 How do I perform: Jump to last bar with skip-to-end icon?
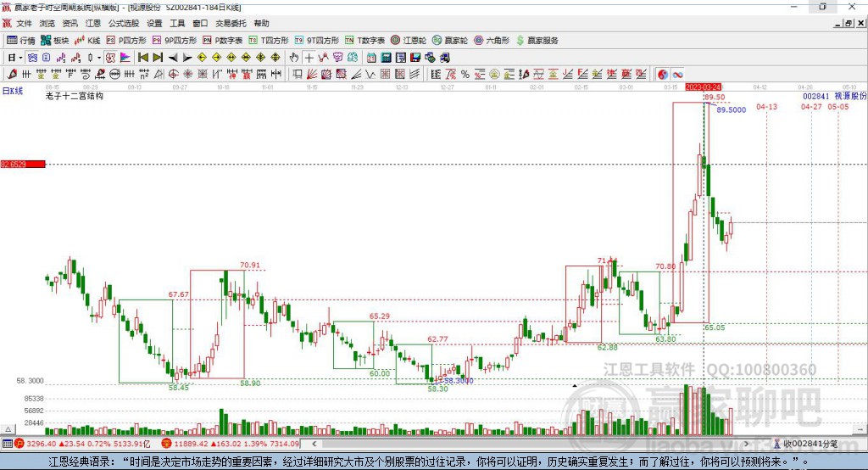pyautogui.click(x=158, y=57)
